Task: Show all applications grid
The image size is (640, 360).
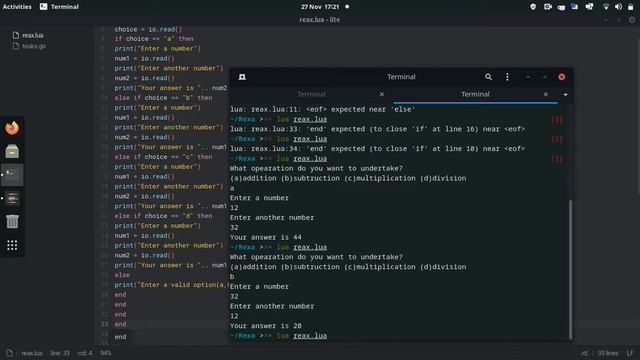Action: pos(12,245)
